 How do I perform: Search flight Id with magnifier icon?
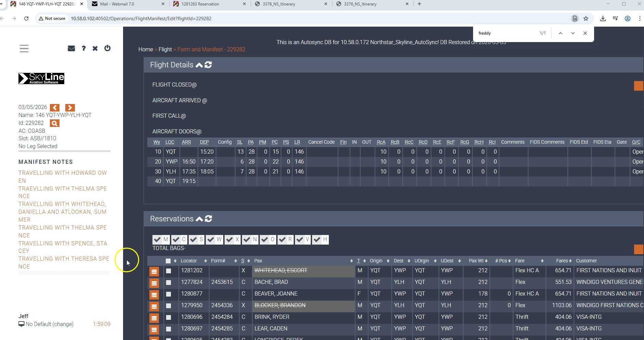coord(55,123)
